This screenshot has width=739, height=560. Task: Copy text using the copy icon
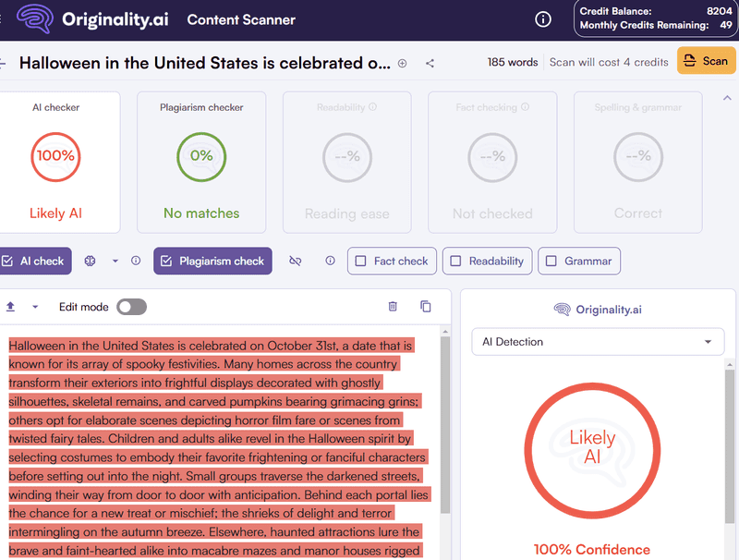[426, 307]
